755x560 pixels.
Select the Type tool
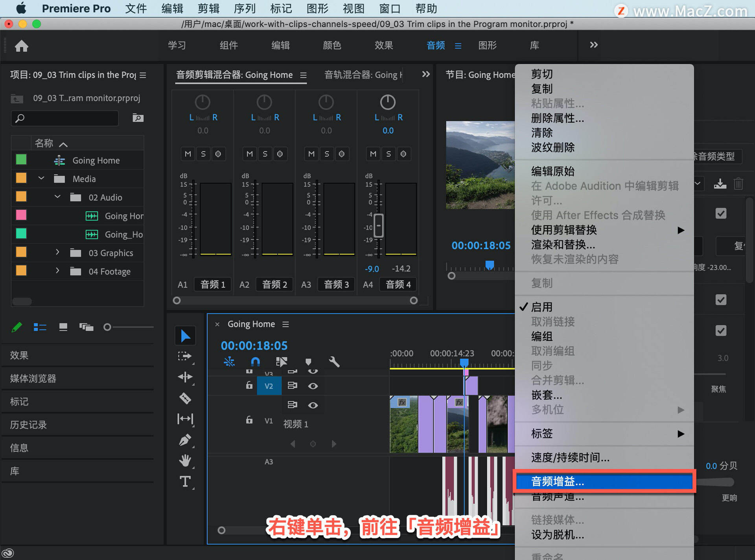click(x=185, y=481)
